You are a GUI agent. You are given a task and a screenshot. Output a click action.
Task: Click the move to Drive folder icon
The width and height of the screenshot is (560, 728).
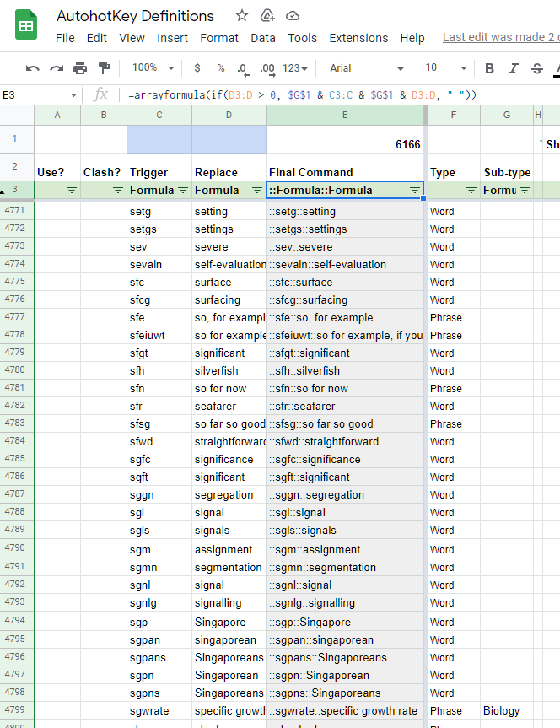267,16
